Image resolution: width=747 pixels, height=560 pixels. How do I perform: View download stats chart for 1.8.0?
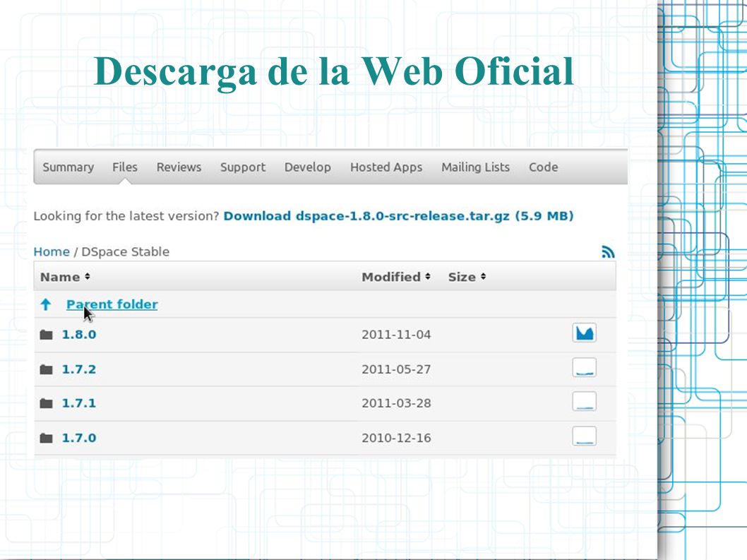click(x=585, y=333)
